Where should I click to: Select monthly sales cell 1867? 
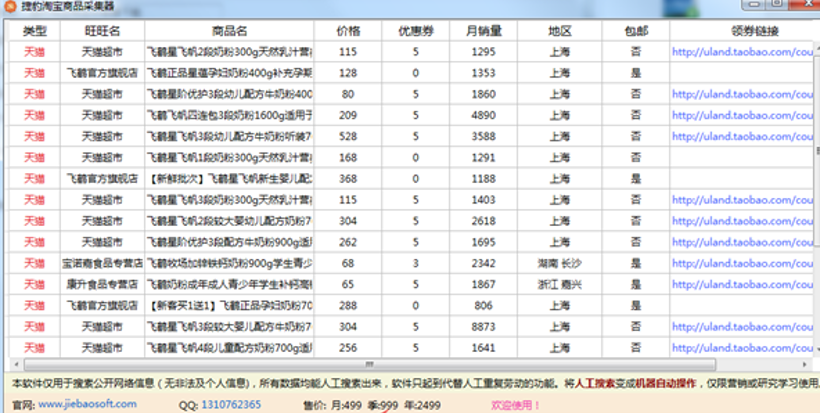(484, 284)
